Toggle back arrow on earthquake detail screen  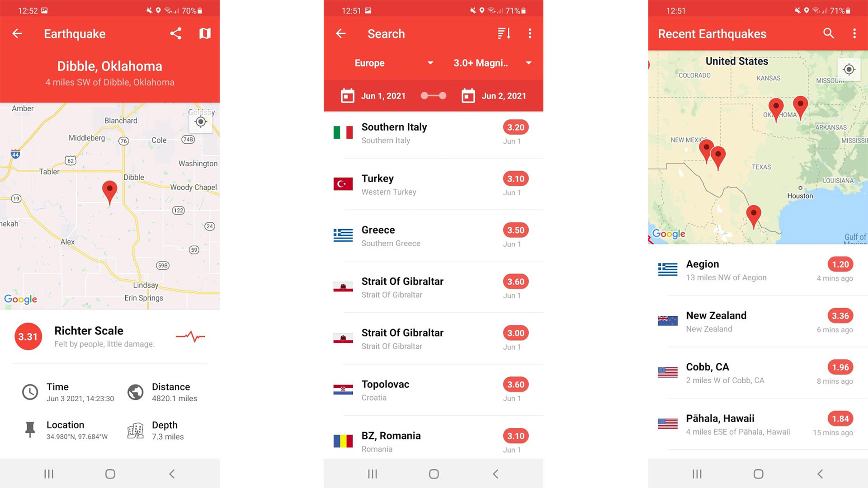click(x=17, y=33)
